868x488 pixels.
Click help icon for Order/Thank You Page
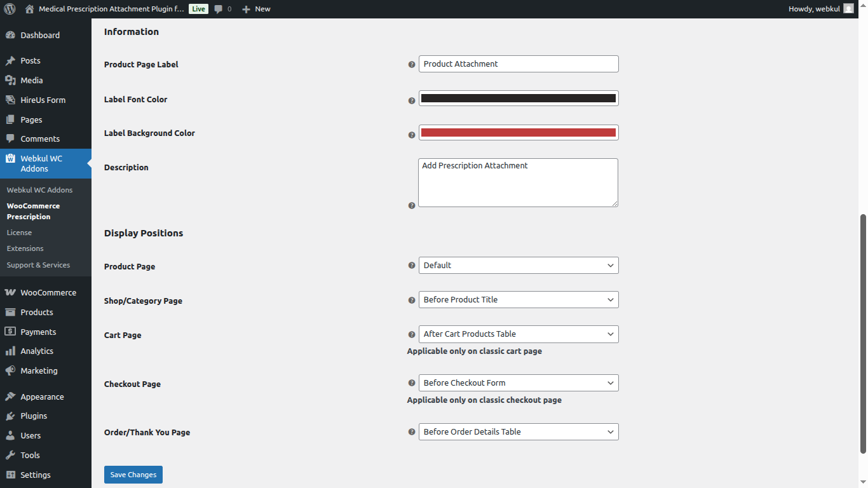[412, 432]
